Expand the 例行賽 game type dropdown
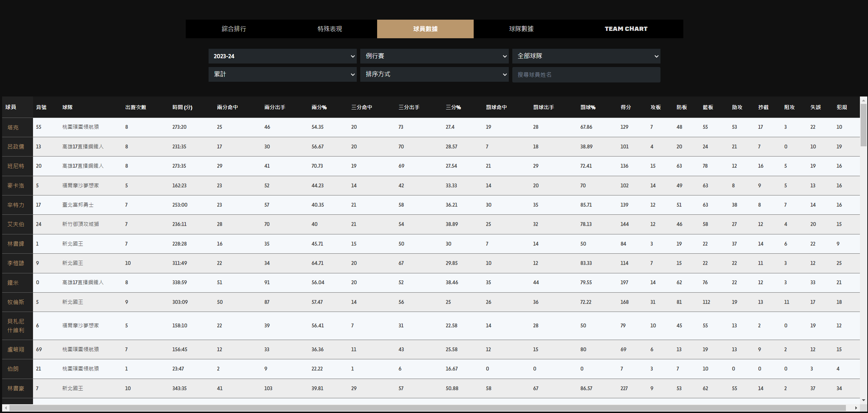868x413 pixels. click(x=434, y=56)
